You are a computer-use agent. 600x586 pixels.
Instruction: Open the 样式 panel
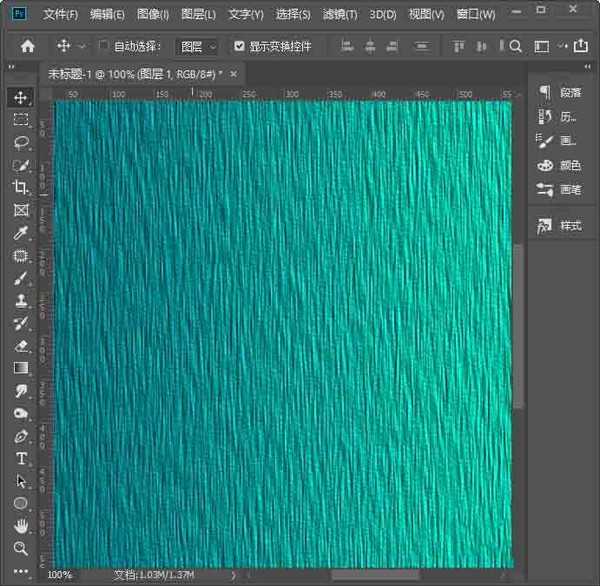tap(559, 226)
